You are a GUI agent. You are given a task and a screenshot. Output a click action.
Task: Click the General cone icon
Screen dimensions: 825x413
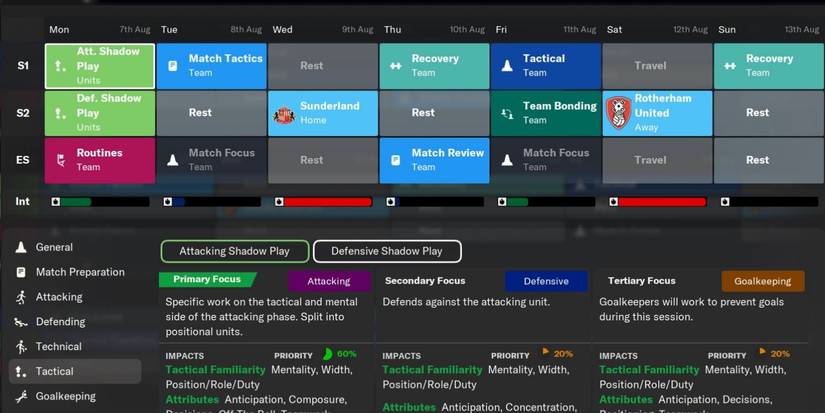21,247
